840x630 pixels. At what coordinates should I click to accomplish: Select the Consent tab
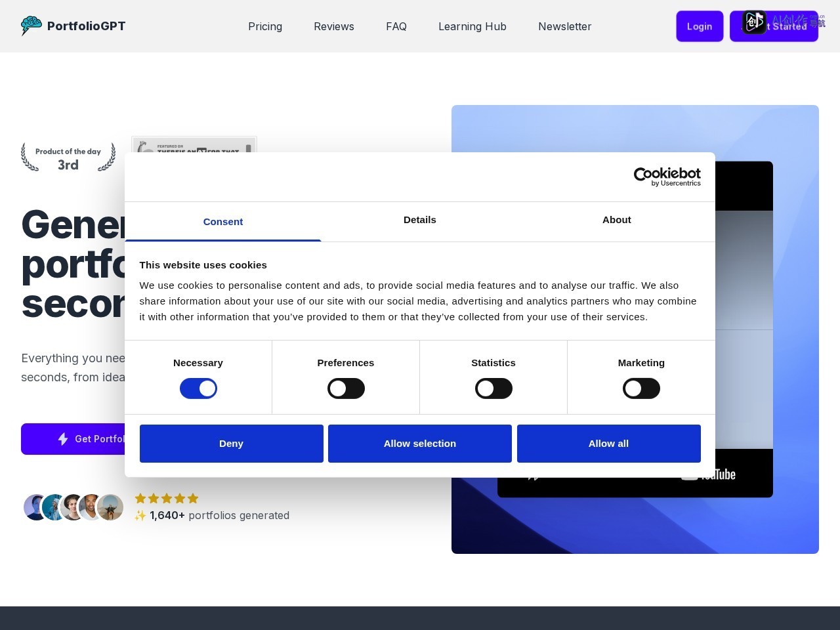[223, 222]
